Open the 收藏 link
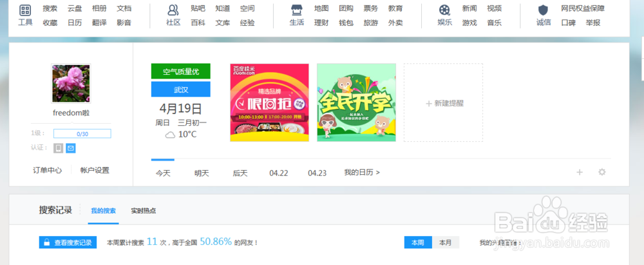This screenshot has height=265, width=644. pos(50,23)
